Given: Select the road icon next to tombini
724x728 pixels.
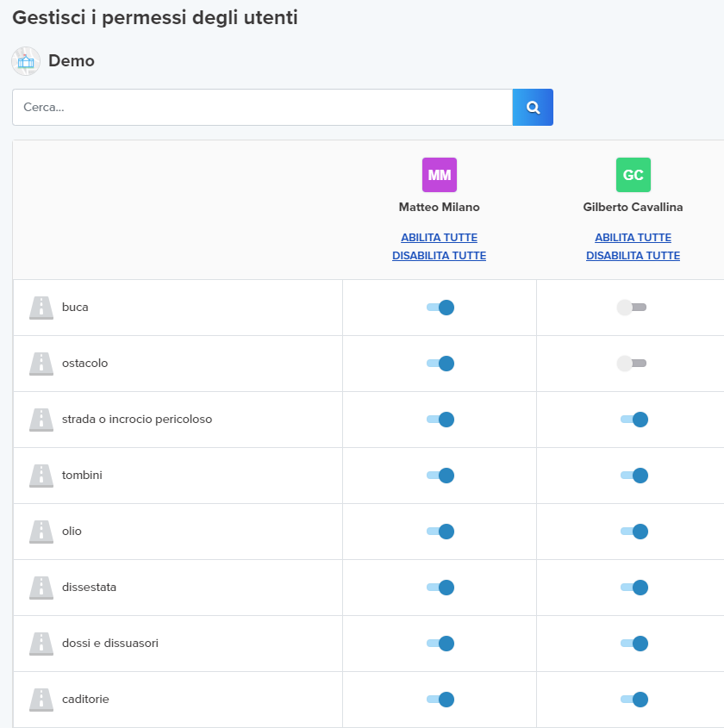Looking at the screenshot, I should click(x=41, y=476).
